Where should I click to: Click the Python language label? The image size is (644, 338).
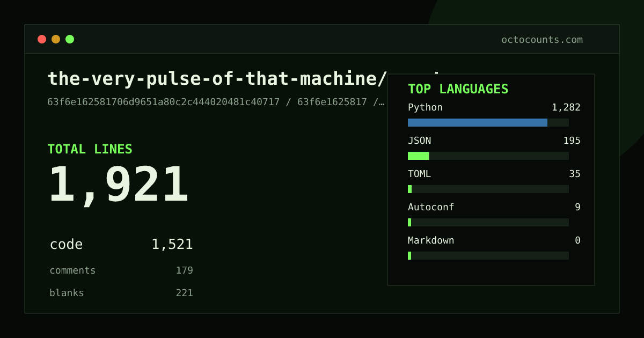click(425, 107)
